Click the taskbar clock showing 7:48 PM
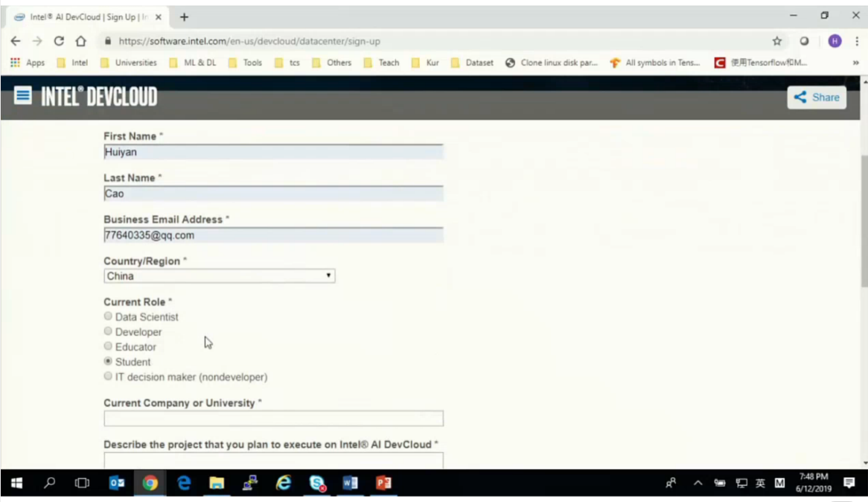868x502 pixels. point(814,483)
